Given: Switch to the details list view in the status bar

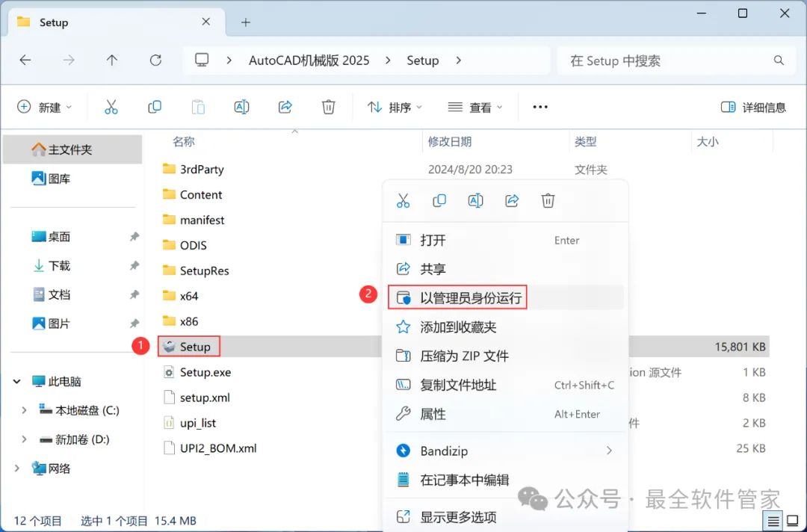Looking at the screenshot, I should pyautogui.click(x=773, y=522).
